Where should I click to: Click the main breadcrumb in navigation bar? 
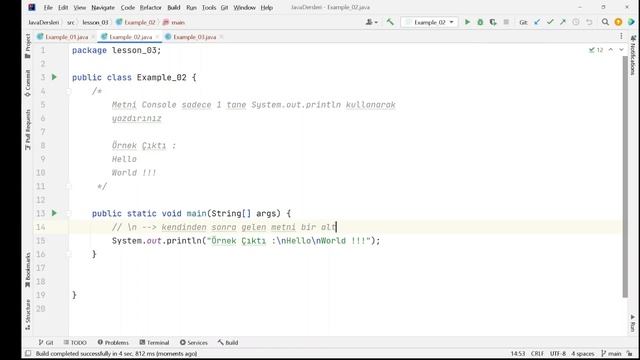(174, 22)
